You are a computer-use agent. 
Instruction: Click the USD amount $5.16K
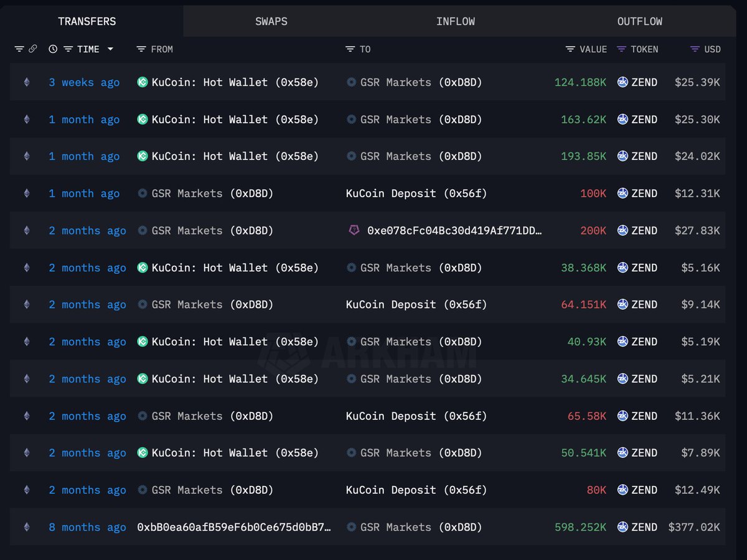point(700,268)
